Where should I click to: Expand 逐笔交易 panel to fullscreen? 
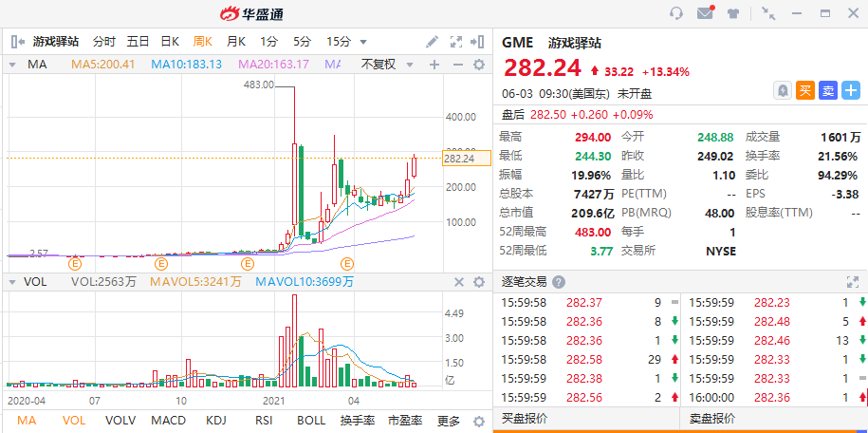pos(853,282)
